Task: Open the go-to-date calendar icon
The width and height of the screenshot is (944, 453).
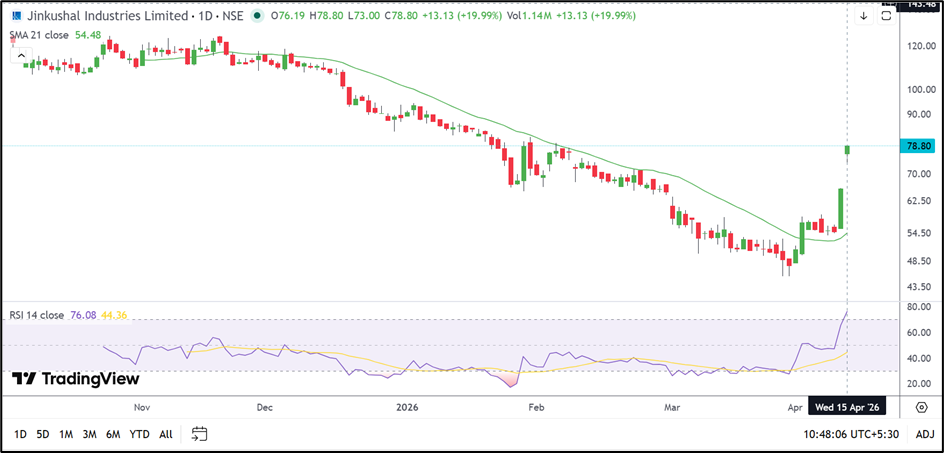Action: tap(199, 434)
